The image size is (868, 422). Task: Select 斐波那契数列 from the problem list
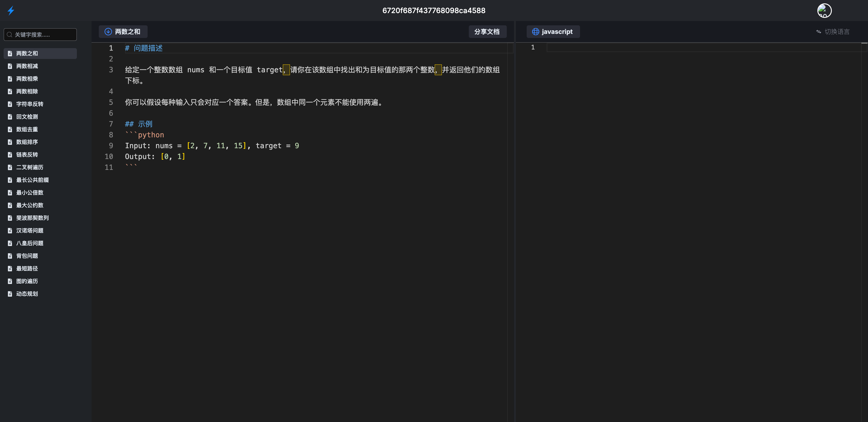point(32,218)
